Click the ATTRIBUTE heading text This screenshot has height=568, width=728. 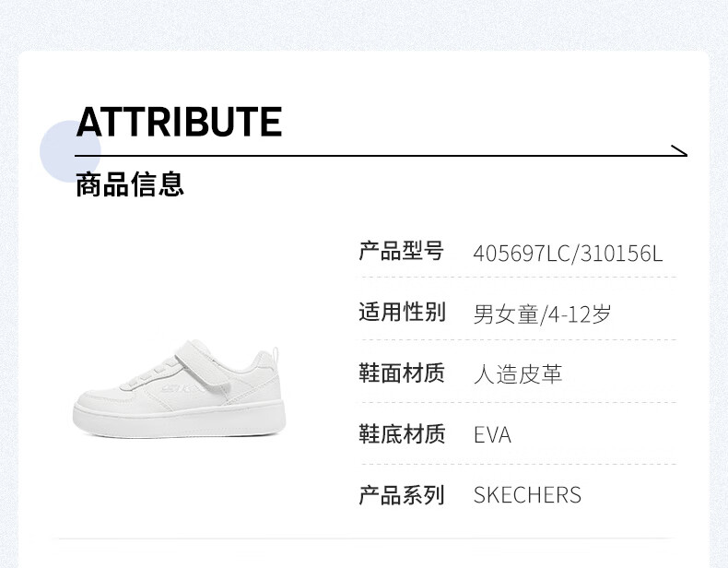coord(179,122)
